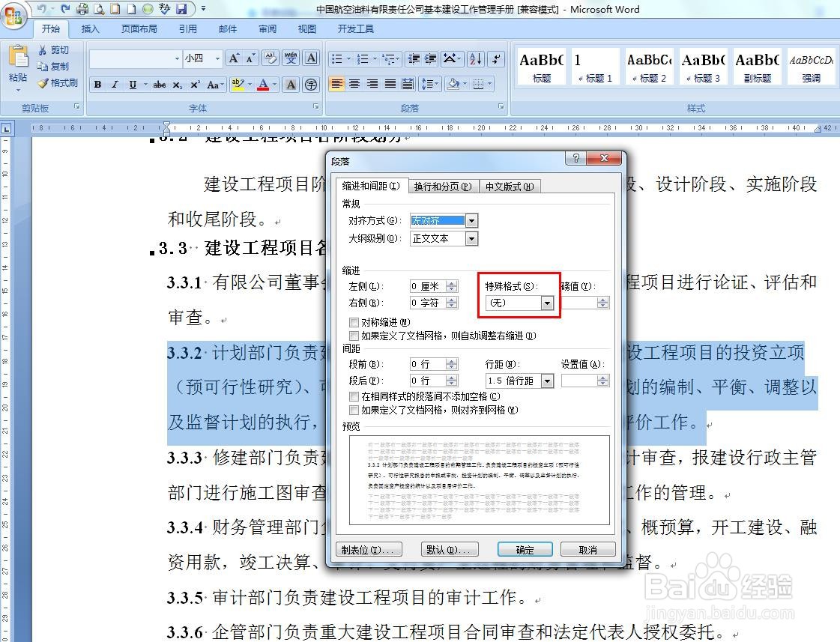This screenshot has width=840, height=642.
Task: Check 如果定义了文档网格，则自动调整右缩进 checkbox
Action: 354,336
